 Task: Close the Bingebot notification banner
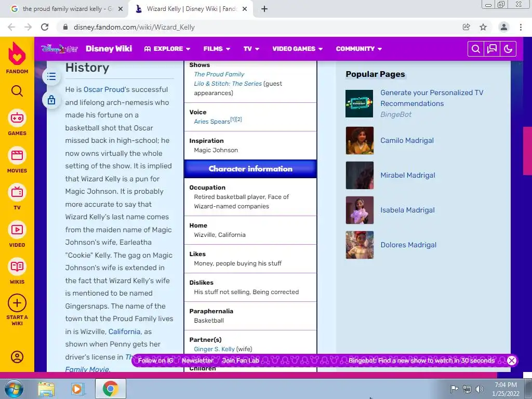512,361
